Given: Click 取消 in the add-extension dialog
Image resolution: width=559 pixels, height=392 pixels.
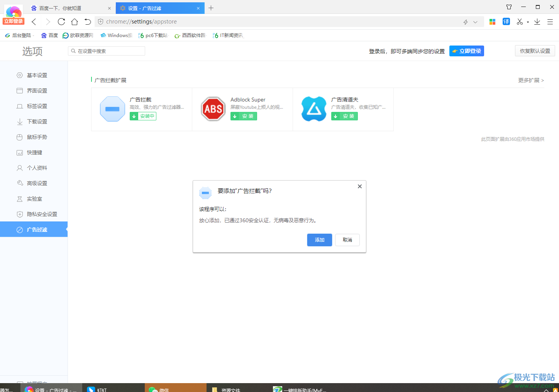Looking at the screenshot, I should pyautogui.click(x=347, y=240).
